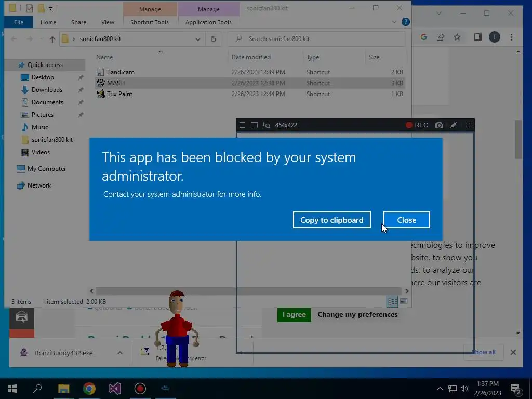The height and width of the screenshot is (399, 532).
Task: Open taskbar search icon
Action: click(37, 389)
